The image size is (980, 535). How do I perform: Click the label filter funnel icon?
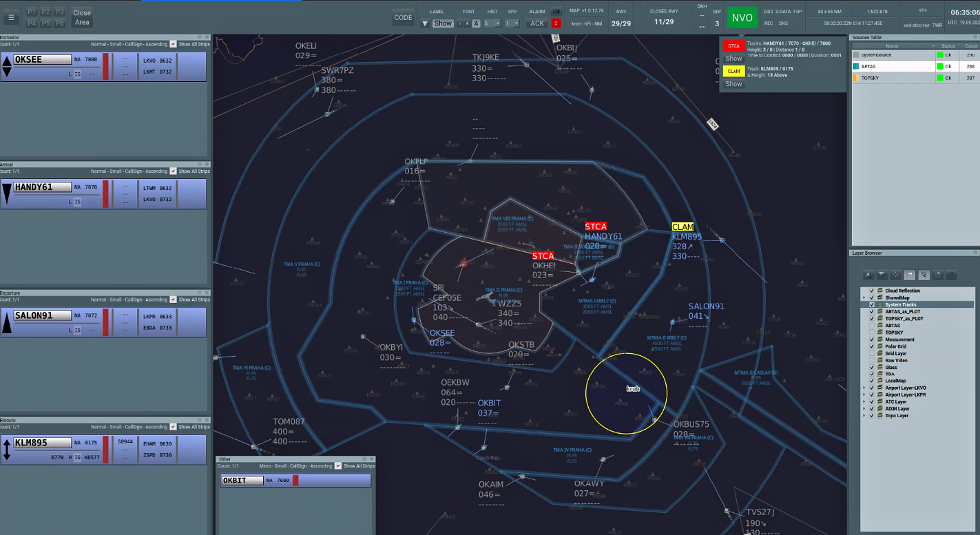(x=425, y=23)
